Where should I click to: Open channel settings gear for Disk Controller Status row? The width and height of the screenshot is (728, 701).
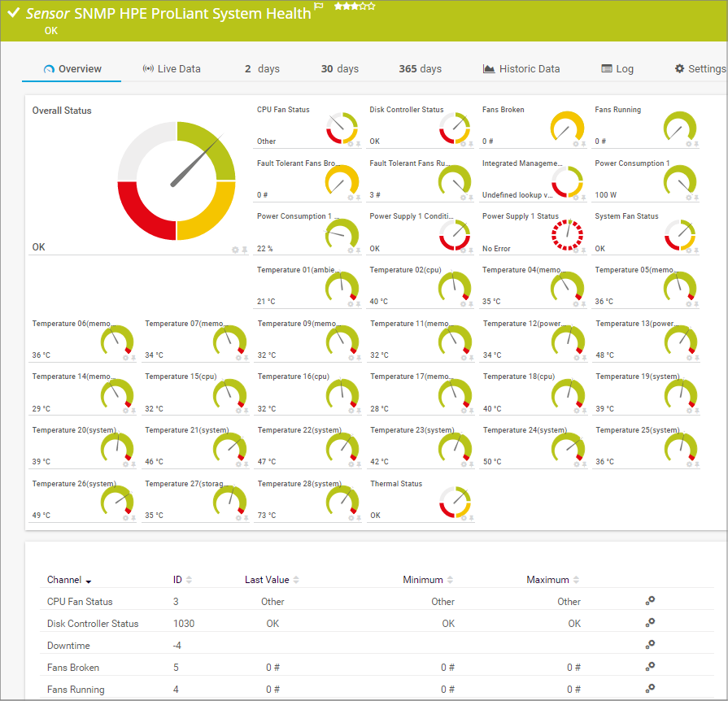click(x=650, y=623)
